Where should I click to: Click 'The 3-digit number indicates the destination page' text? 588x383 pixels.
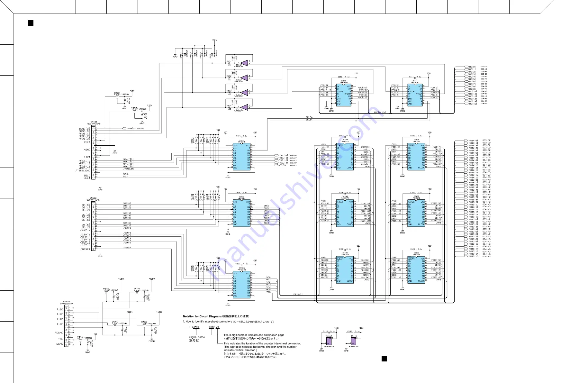click(x=254, y=335)
